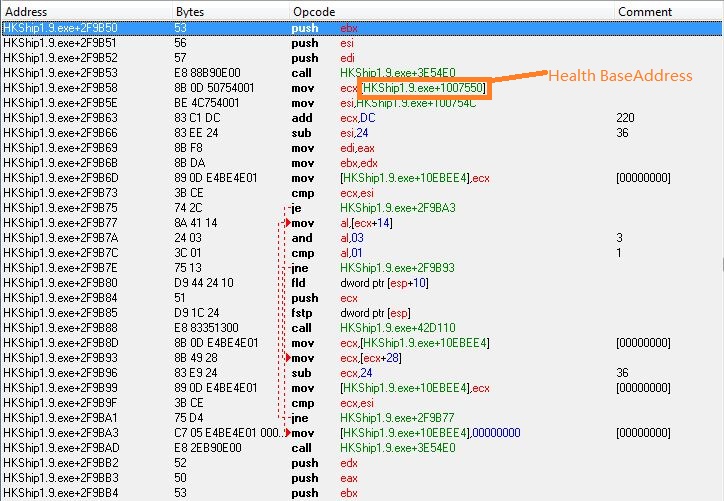The height and width of the screenshot is (501, 724).
Task: Select the fld dword ptr [esp+10] row
Action: coord(362,283)
